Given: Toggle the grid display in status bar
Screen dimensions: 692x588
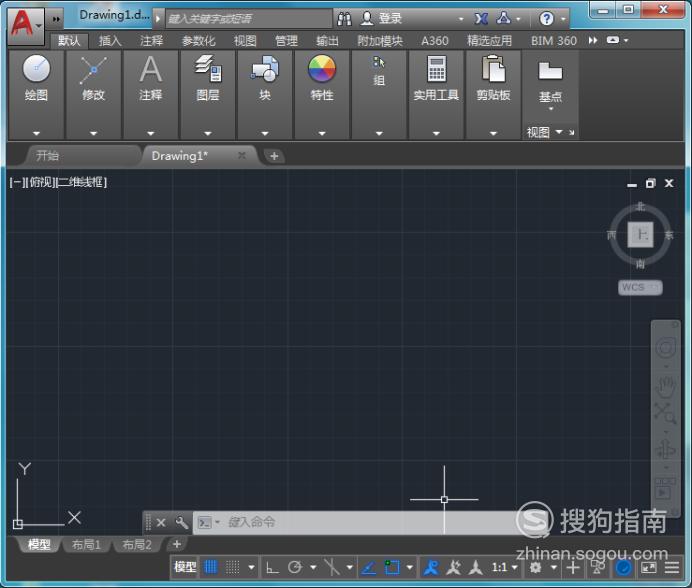Looking at the screenshot, I should click(x=211, y=567).
